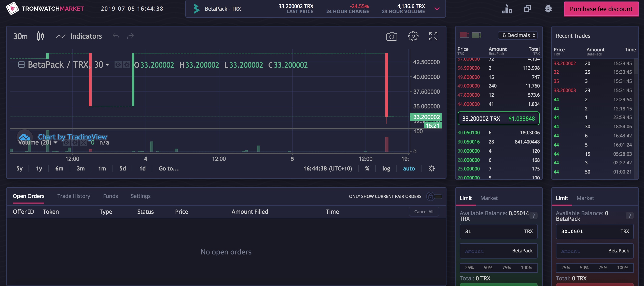Collapse the BetaPack / TRX legend
This screenshot has height=286, width=644.
22,65
